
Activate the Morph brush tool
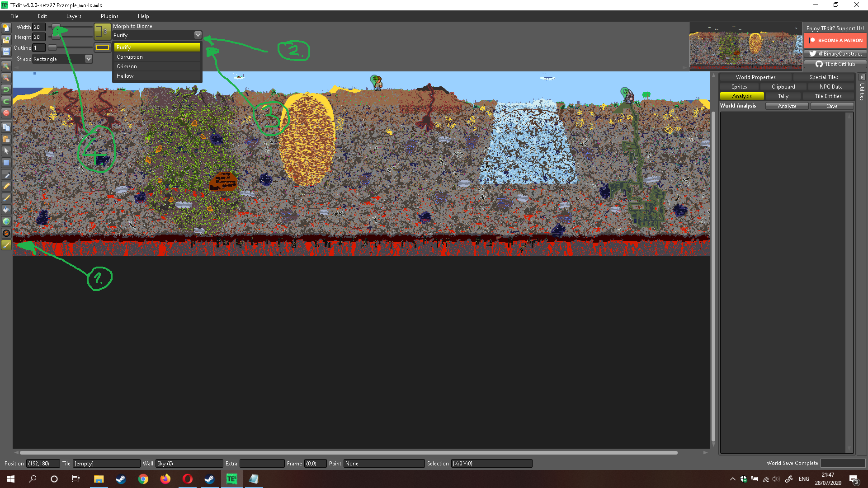pyautogui.click(x=6, y=245)
